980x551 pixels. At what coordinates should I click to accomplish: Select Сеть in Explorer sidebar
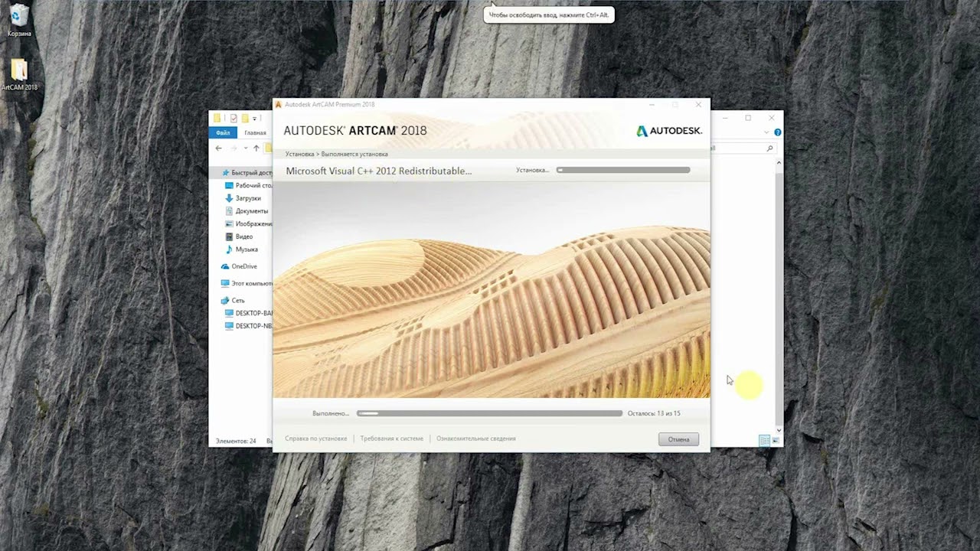[x=233, y=301]
